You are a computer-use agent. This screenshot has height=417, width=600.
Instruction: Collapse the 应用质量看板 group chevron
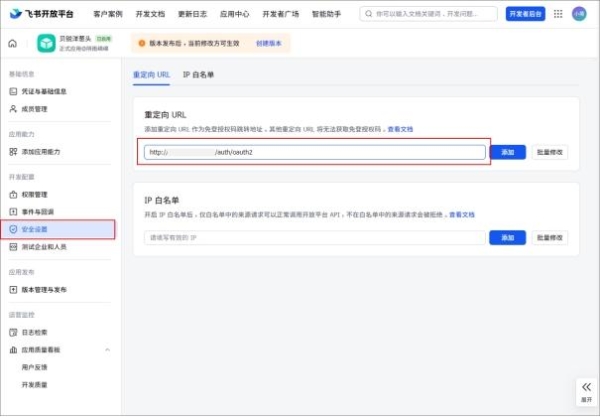point(108,350)
